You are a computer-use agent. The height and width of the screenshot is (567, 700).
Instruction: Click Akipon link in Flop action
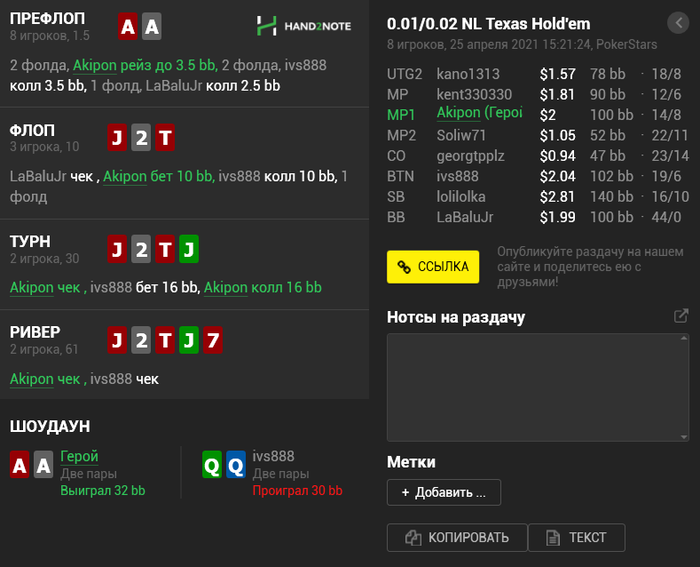(x=125, y=176)
